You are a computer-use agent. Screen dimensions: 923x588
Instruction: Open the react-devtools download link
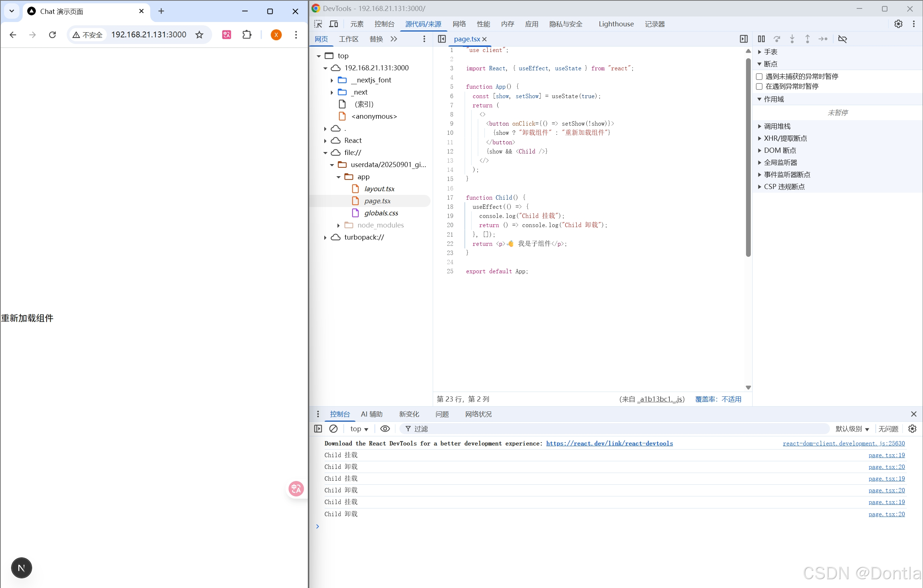click(609, 443)
